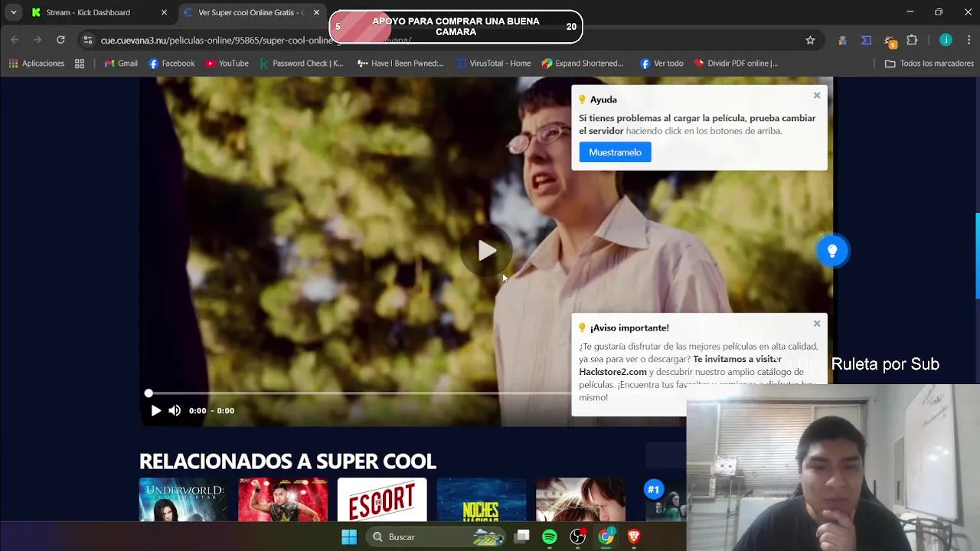
Task: Open Chrome three-dot menu
Action: [x=969, y=40]
